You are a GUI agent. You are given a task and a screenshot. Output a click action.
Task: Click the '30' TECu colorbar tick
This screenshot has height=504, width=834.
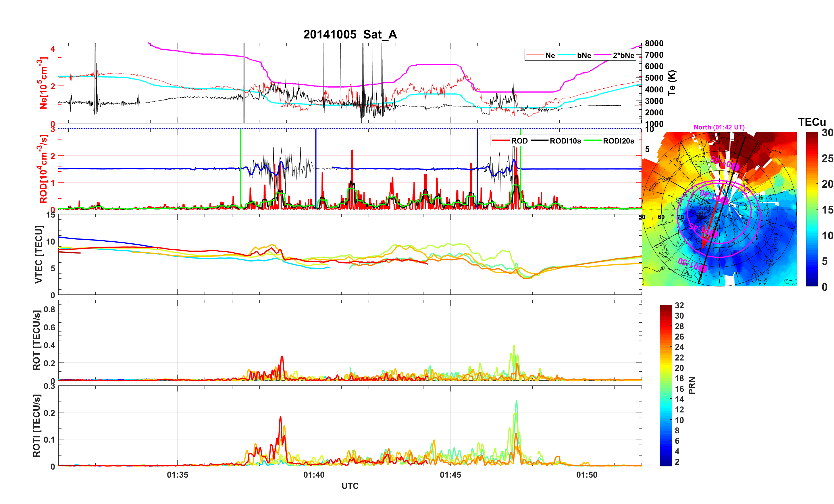click(828, 133)
